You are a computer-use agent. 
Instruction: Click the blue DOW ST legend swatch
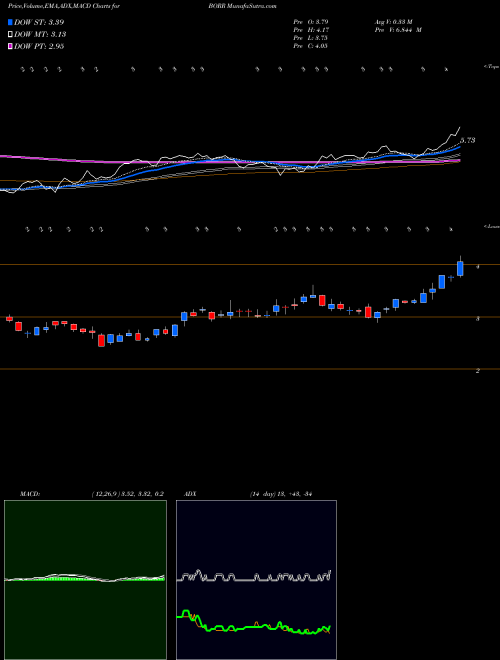click(10, 22)
